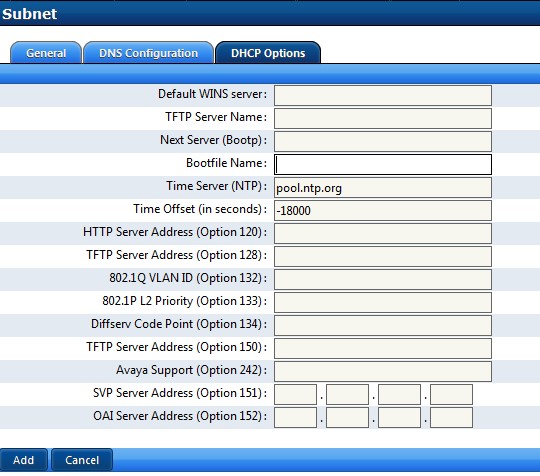Switch to the General tab
The image size is (540, 476).
tap(46, 53)
